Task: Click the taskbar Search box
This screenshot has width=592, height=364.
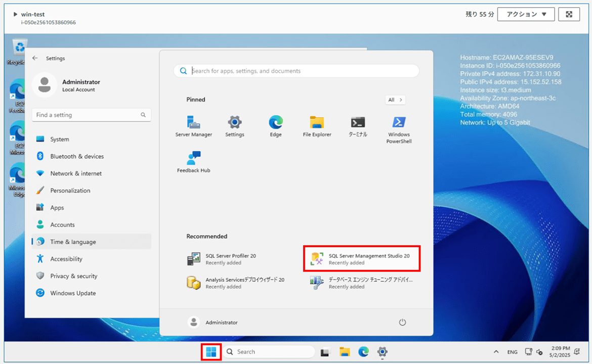Action: click(x=269, y=351)
